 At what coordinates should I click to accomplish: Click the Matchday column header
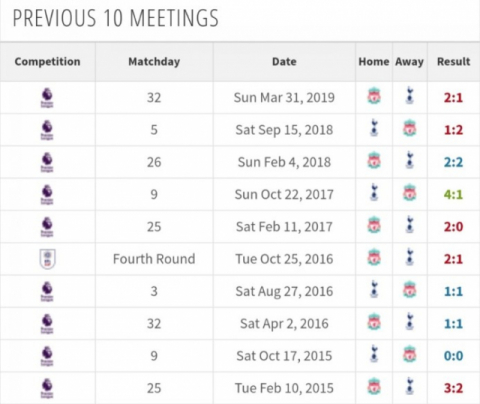point(154,62)
